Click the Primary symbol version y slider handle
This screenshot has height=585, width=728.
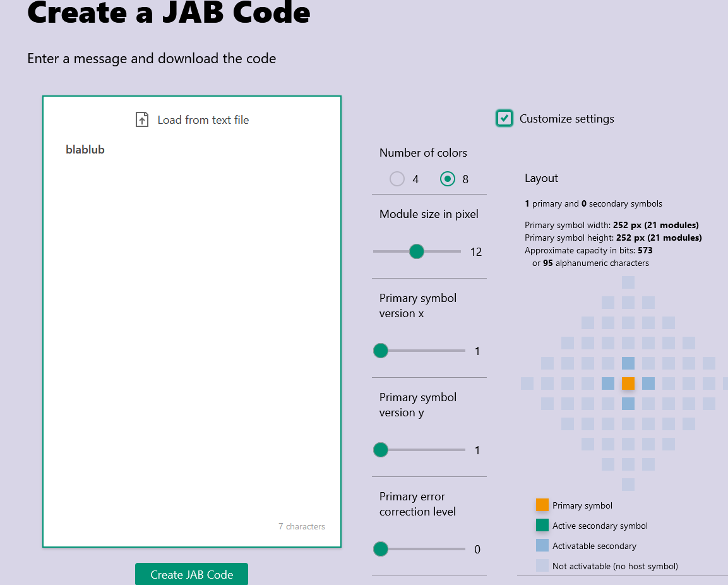pos(381,450)
